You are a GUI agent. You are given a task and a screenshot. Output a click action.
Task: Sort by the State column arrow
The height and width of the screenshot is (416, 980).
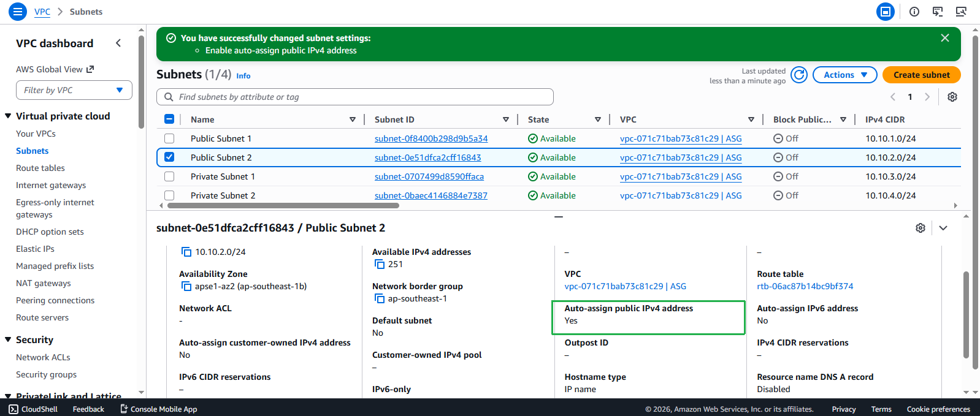point(598,119)
